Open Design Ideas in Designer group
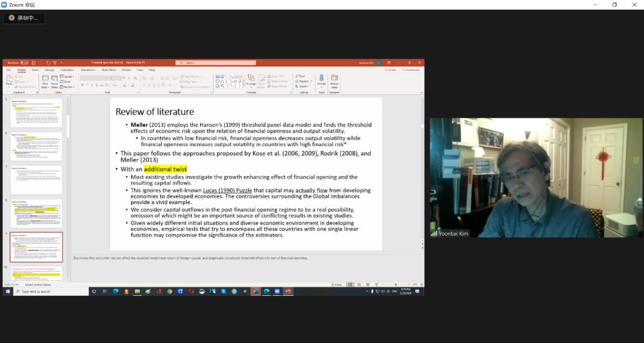This screenshot has height=343, width=644. [334, 79]
